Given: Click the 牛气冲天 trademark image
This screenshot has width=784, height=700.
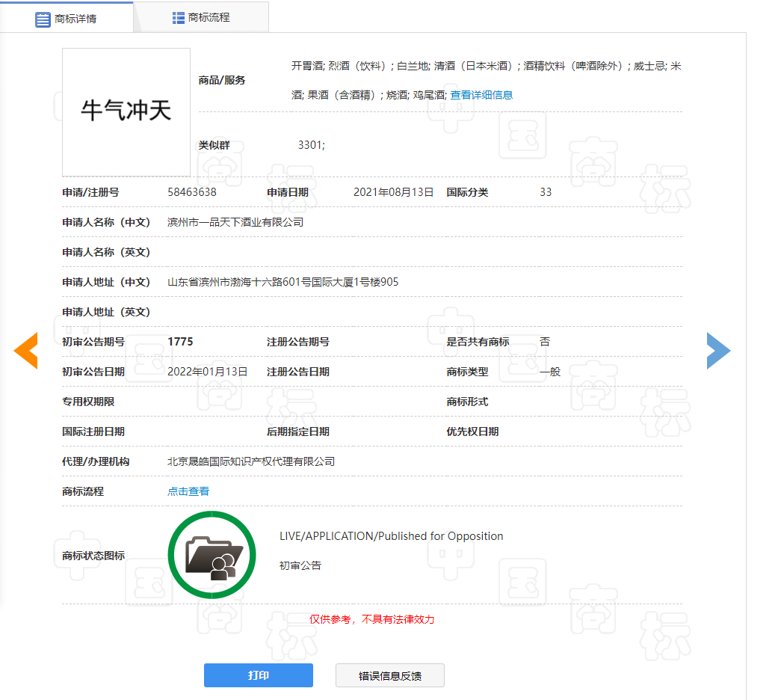Looking at the screenshot, I should point(126,112).
